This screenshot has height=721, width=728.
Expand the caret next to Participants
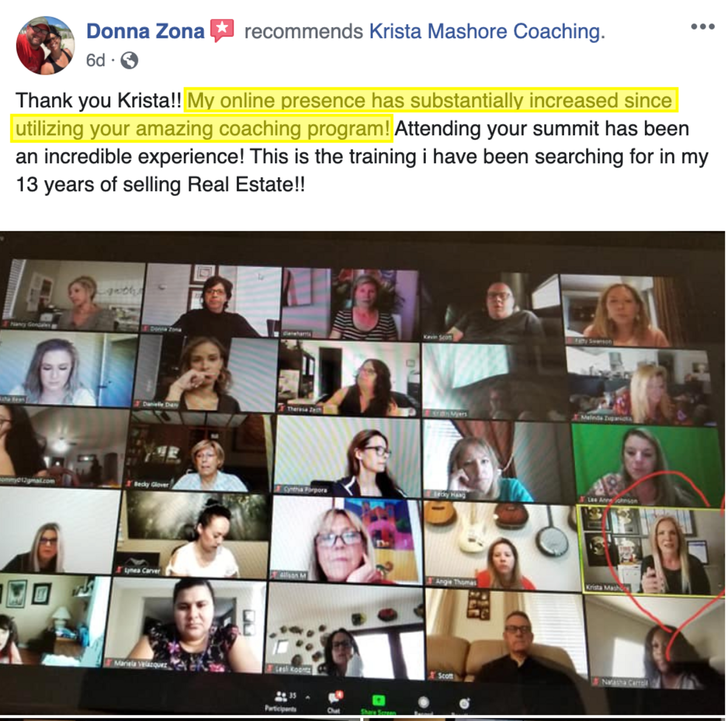coord(308,697)
